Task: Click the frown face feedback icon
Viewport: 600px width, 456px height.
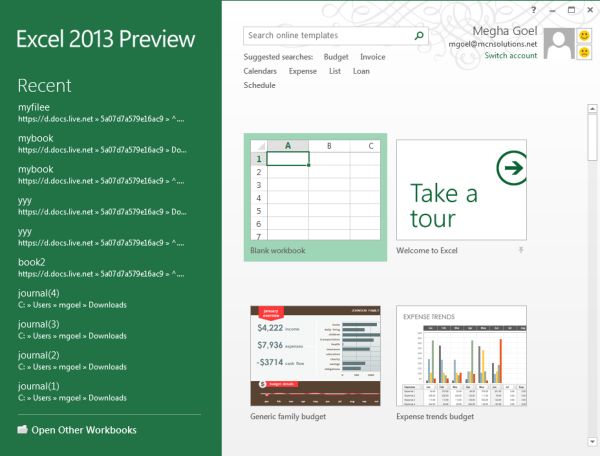Action: click(x=584, y=52)
